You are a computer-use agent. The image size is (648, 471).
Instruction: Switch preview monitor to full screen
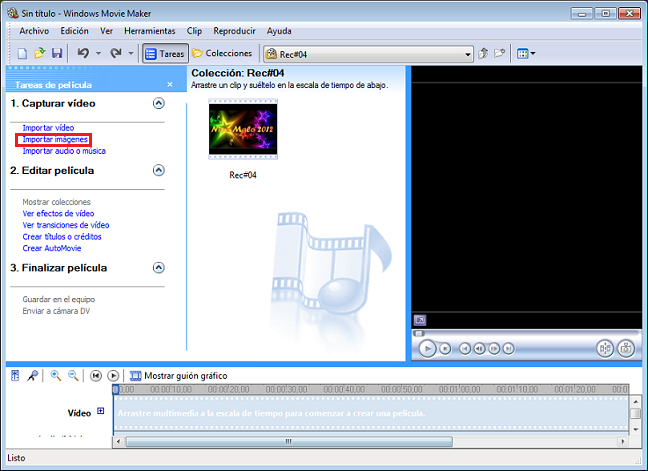tap(420, 320)
